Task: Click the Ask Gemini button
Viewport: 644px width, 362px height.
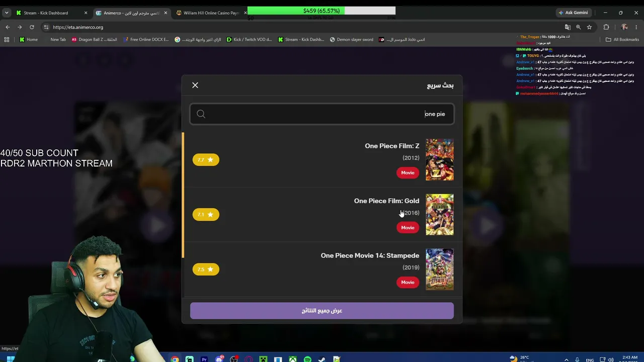Action: pyautogui.click(x=573, y=13)
